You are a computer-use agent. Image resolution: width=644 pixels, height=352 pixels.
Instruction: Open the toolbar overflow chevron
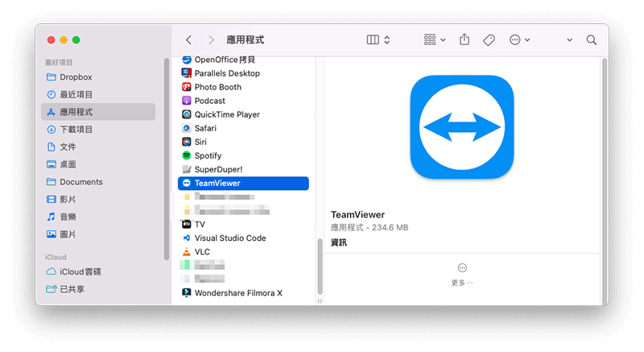click(570, 40)
